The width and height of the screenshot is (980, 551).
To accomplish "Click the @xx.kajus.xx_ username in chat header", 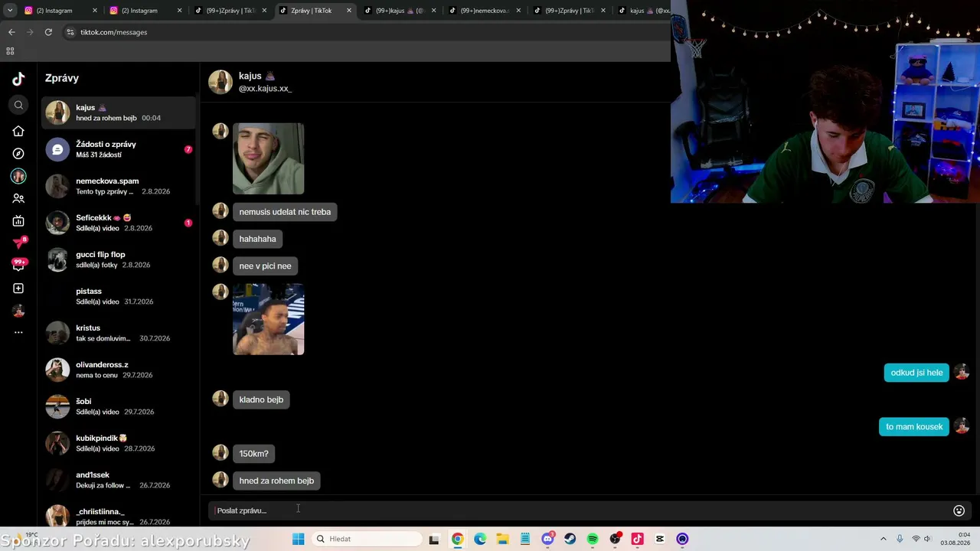I will [265, 89].
